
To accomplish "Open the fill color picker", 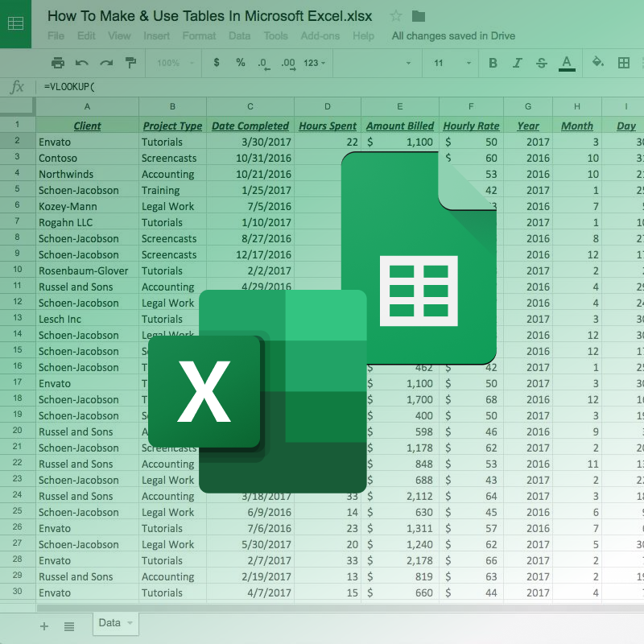I will pyautogui.click(x=597, y=63).
